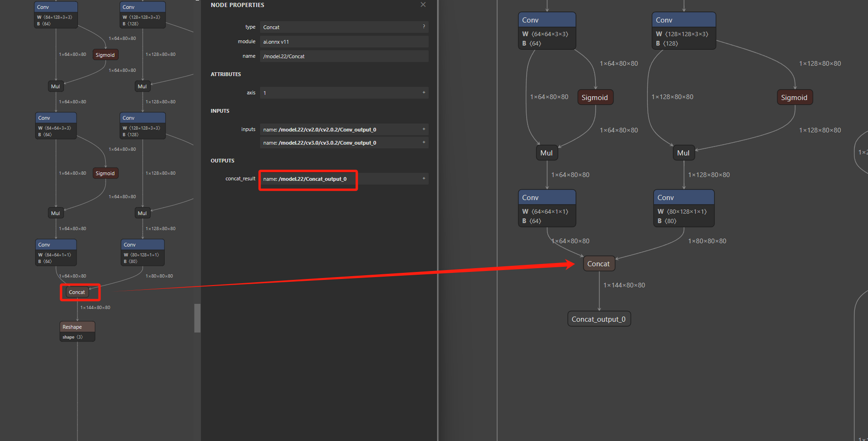Image resolution: width=868 pixels, height=441 pixels.
Task: Select the Sigmoid node beside 1×128×80×80 in right graph
Action: (x=794, y=97)
